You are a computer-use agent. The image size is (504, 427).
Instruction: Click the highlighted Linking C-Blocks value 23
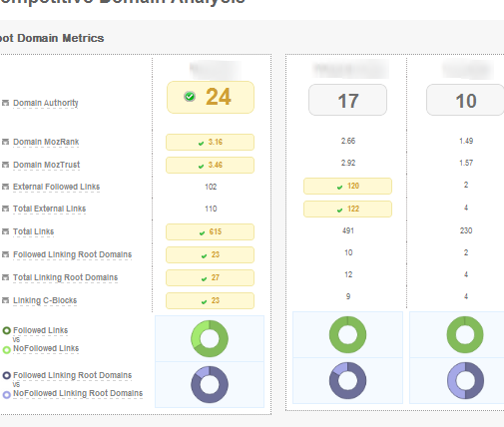210,301
